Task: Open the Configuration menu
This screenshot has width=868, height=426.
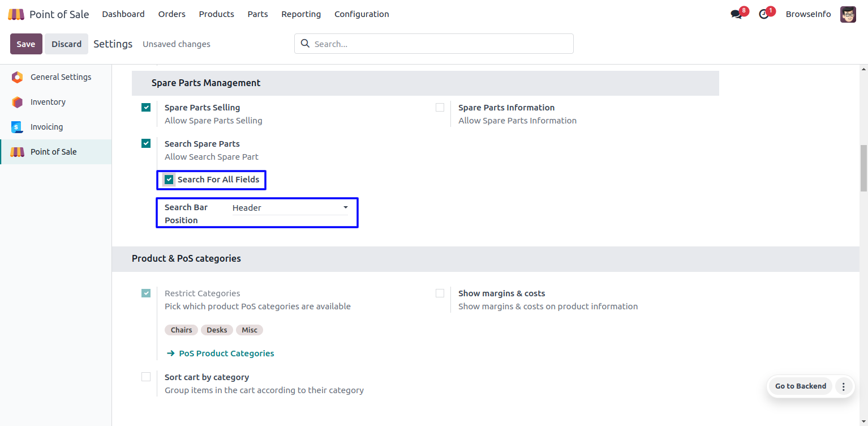Action: point(362,14)
